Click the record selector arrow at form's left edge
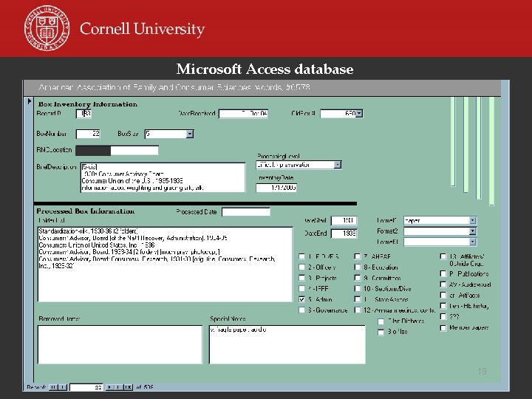 click(29, 101)
